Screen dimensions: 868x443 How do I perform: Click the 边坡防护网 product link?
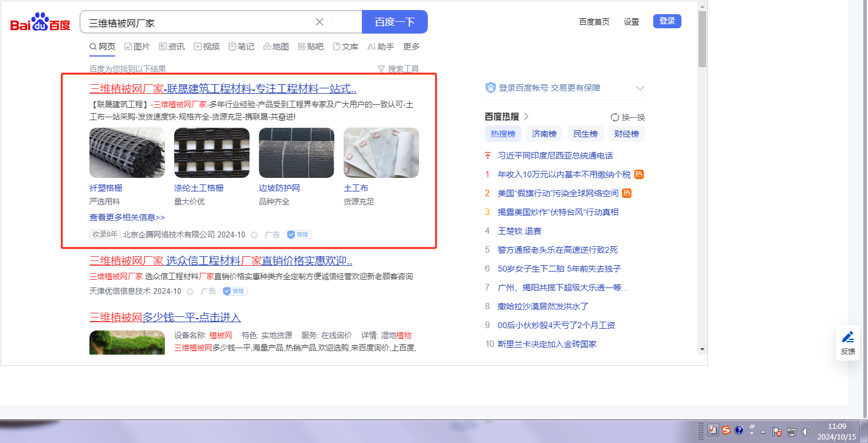280,188
